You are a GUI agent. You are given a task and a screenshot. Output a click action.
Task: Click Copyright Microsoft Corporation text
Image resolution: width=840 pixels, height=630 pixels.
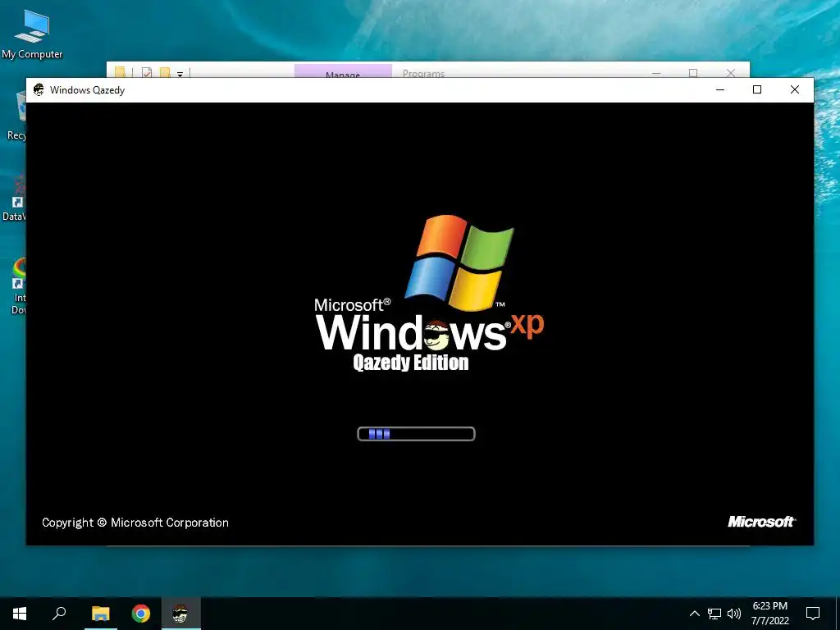135,523
